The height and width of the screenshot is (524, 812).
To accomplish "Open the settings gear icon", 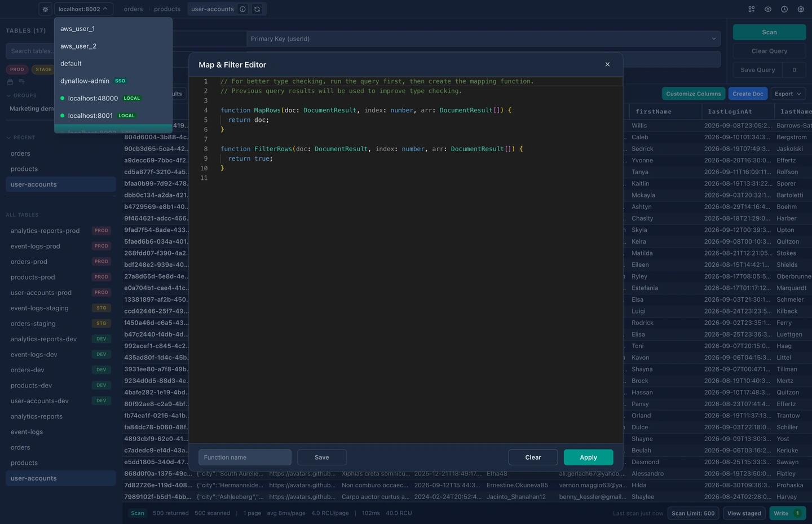I will [801, 9].
